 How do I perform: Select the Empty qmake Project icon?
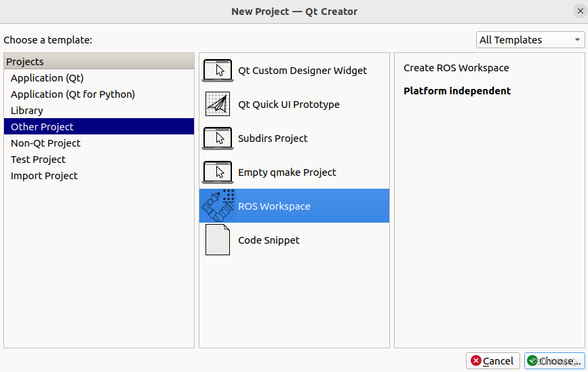coord(218,172)
